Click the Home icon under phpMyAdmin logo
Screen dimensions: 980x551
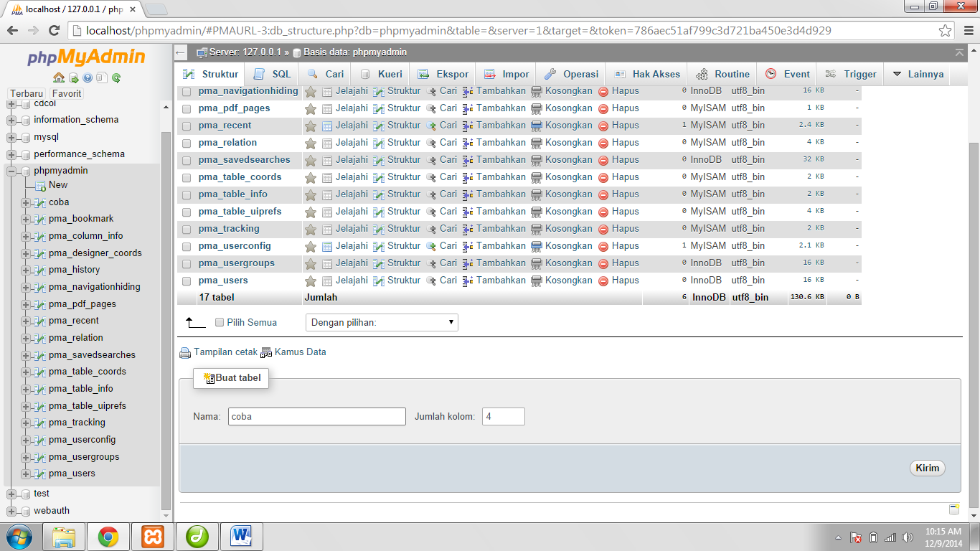(59, 77)
